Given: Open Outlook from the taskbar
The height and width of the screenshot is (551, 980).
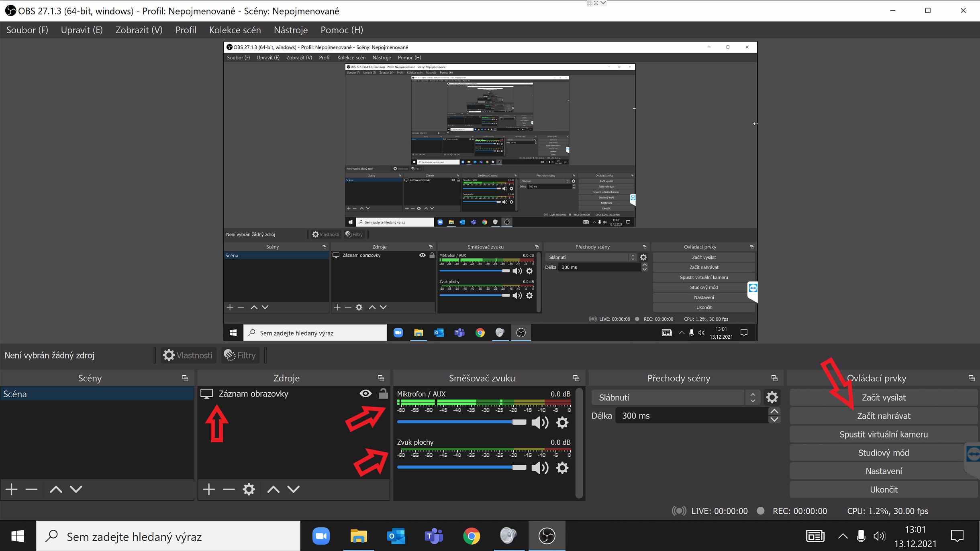Looking at the screenshot, I should [x=396, y=536].
